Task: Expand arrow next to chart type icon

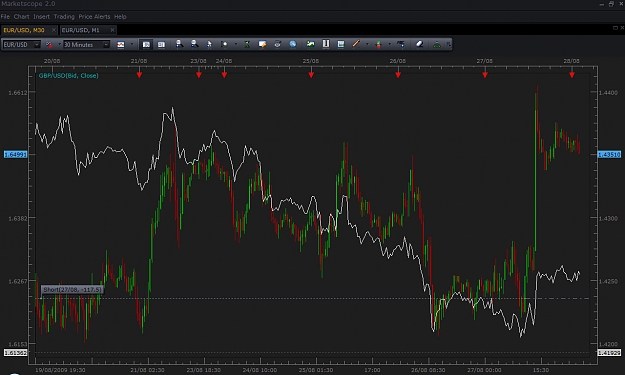Action: click(132, 45)
